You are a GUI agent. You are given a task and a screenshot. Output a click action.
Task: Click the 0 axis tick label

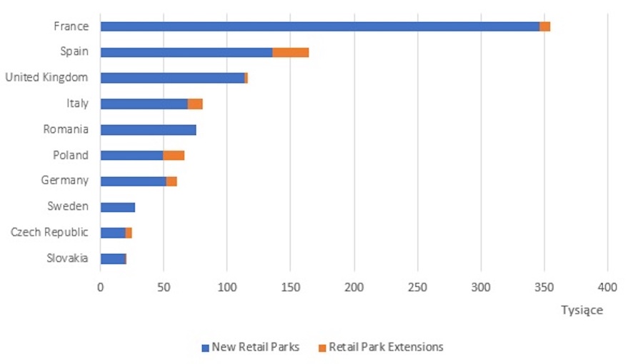(101, 287)
